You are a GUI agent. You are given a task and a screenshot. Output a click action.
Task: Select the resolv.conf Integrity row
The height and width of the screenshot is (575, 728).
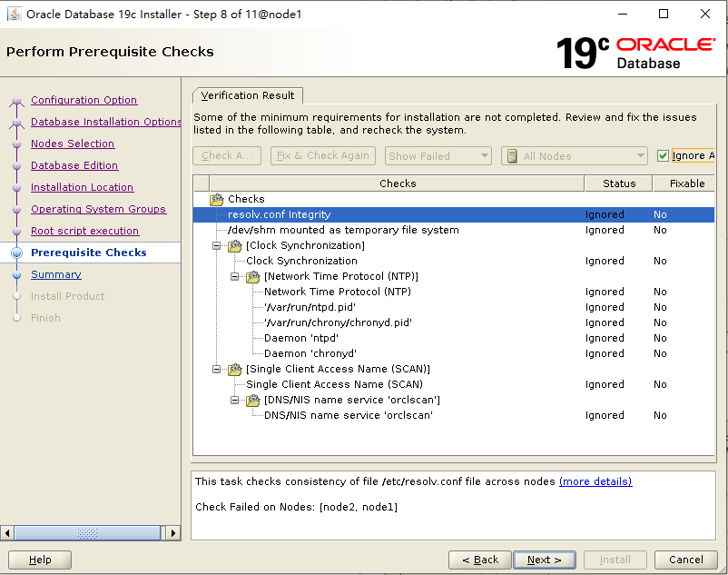pos(454,214)
